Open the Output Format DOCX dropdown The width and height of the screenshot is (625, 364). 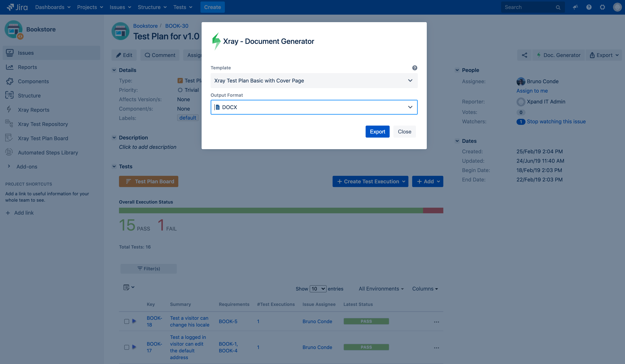(x=314, y=107)
